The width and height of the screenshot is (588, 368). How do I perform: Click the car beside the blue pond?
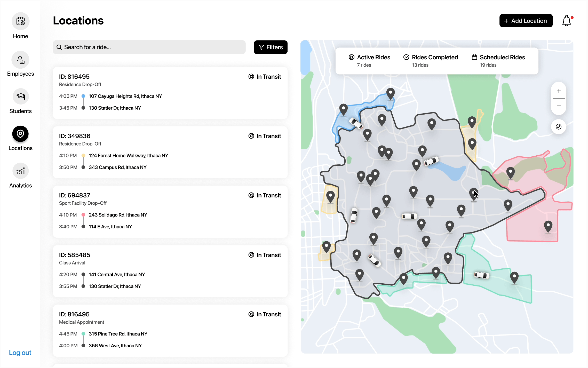click(x=431, y=161)
